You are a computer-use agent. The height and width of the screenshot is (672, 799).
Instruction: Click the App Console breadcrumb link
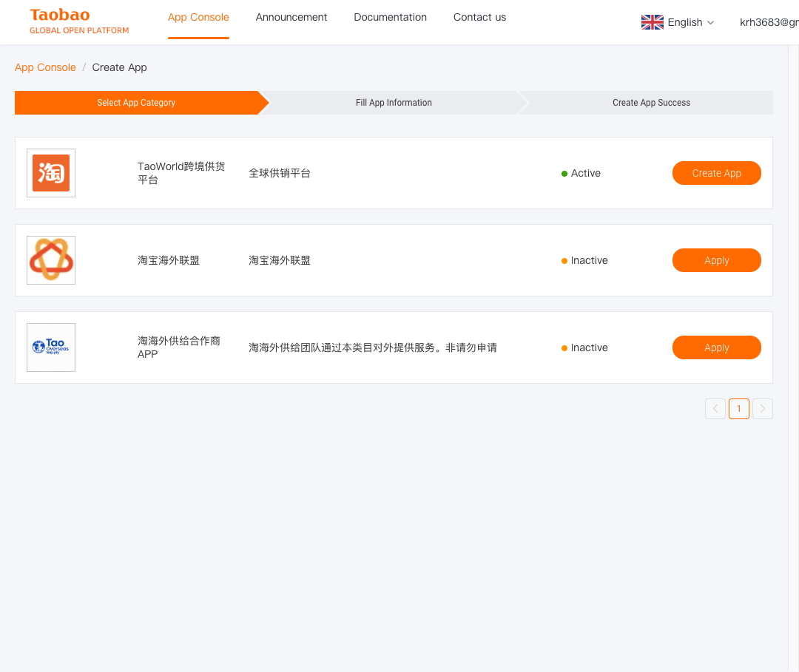tap(45, 67)
